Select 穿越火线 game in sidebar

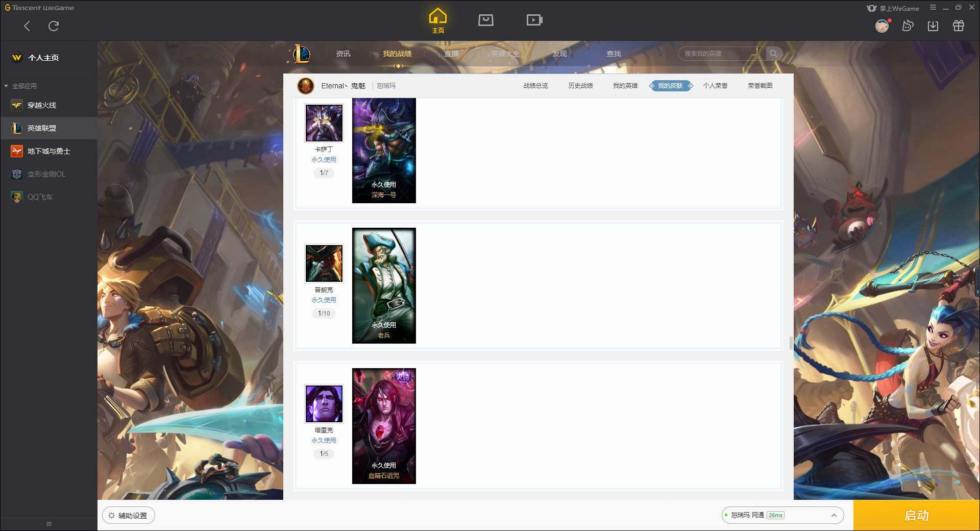[48, 105]
